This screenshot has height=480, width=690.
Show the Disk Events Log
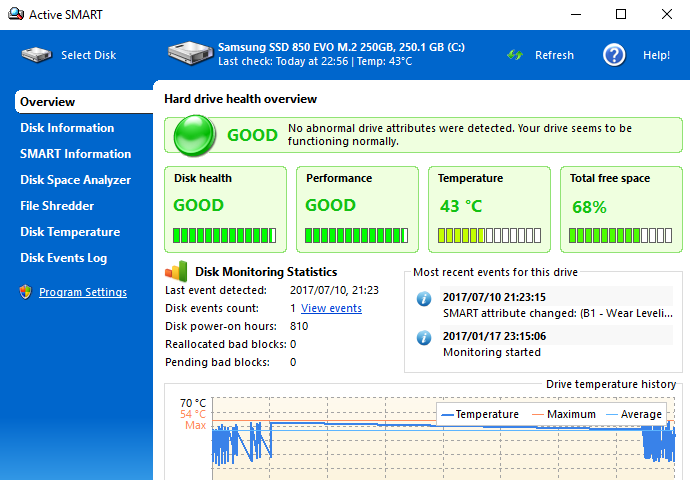64,258
